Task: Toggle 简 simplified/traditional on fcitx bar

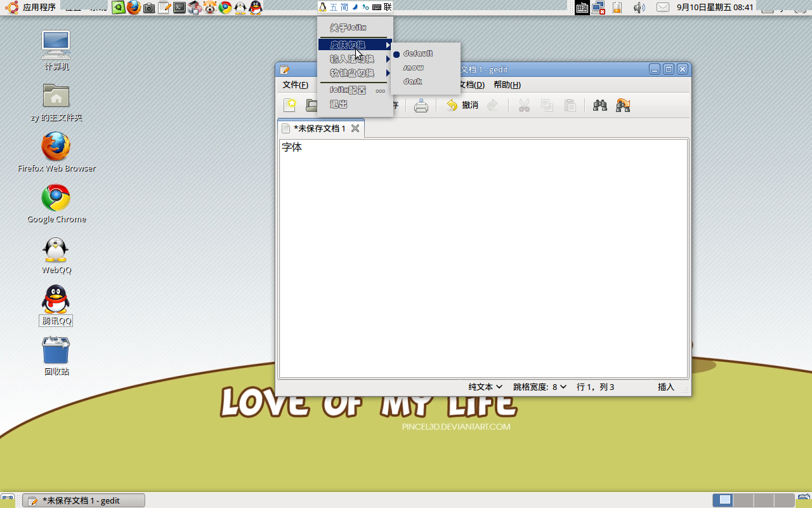Action: click(344, 7)
